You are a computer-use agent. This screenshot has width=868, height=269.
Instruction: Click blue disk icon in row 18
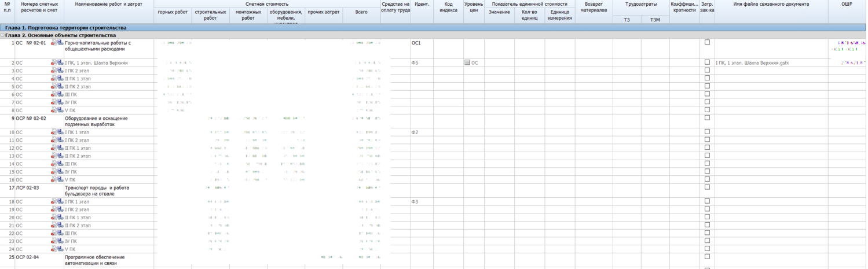click(x=61, y=201)
